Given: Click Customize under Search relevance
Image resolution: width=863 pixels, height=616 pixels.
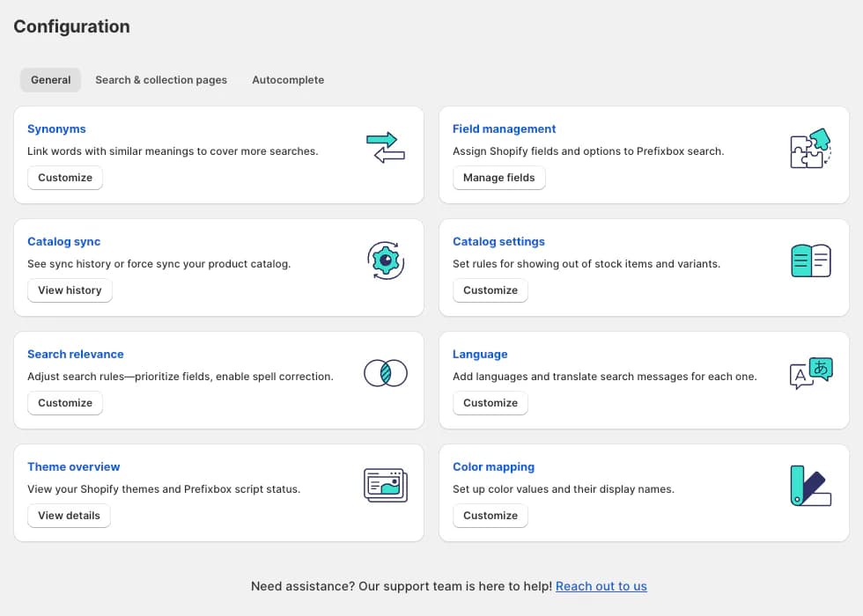Looking at the screenshot, I should click(x=65, y=403).
